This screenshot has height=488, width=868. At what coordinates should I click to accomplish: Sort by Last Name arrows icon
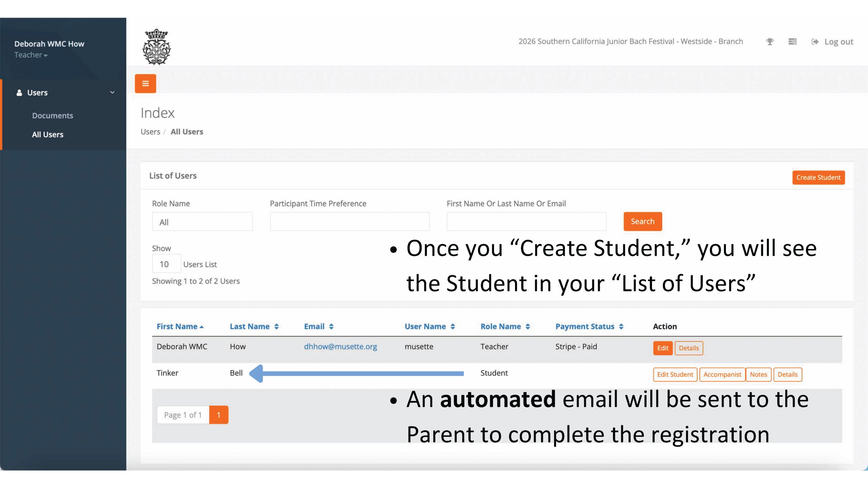tap(277, 326)
